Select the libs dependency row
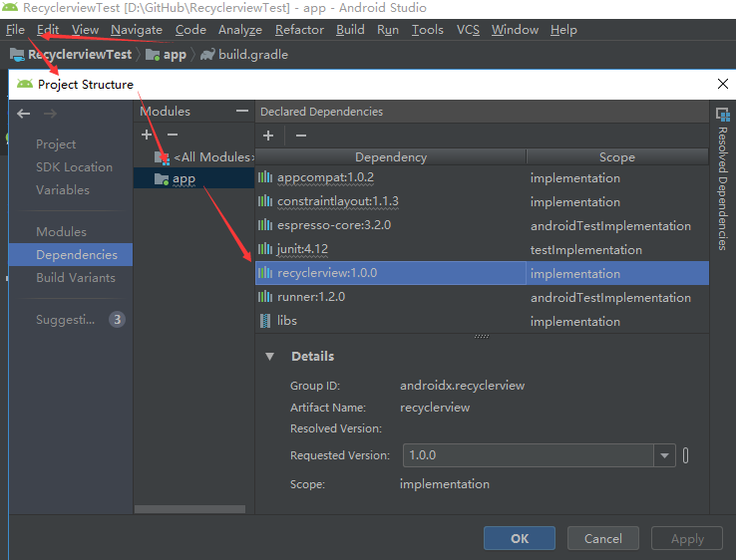This screenshot has width=736, height=560. (x=482, y=321)
